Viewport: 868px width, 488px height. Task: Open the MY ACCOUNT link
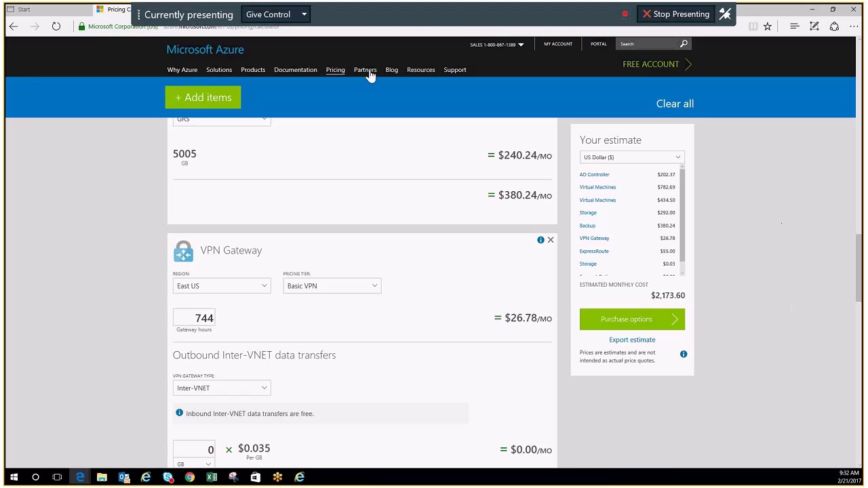point(558,44)
